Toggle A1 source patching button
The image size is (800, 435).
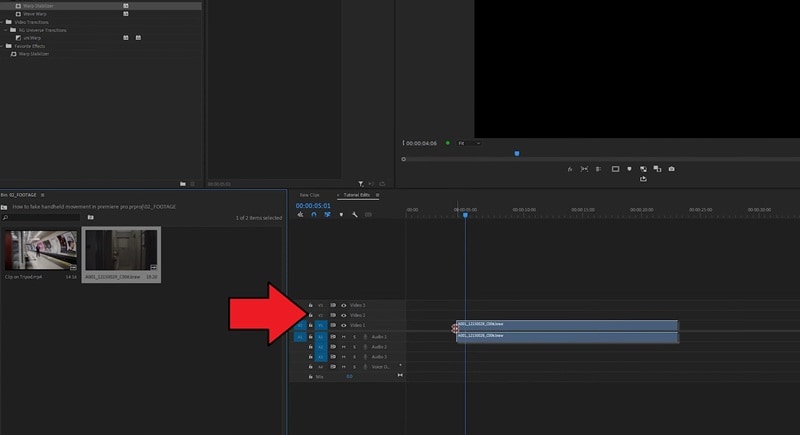299,337
